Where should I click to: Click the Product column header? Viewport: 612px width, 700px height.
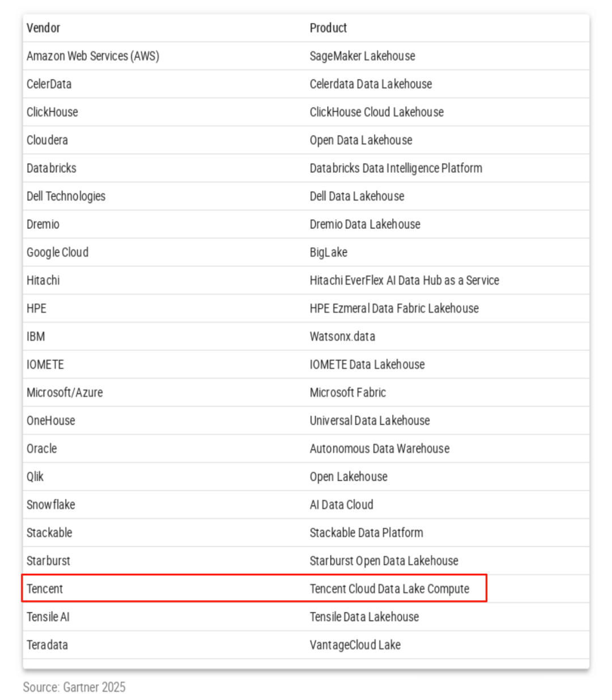tap(328, 28)
